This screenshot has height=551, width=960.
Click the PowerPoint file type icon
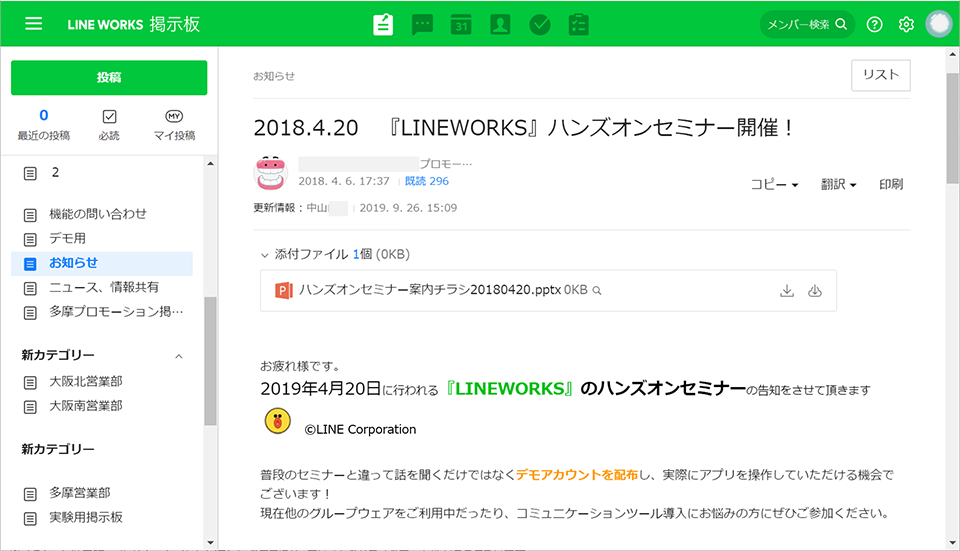[283, 290]
